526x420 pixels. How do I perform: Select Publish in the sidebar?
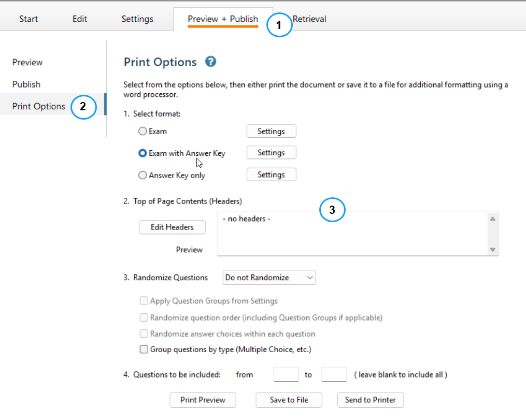(x=26, y=84)
